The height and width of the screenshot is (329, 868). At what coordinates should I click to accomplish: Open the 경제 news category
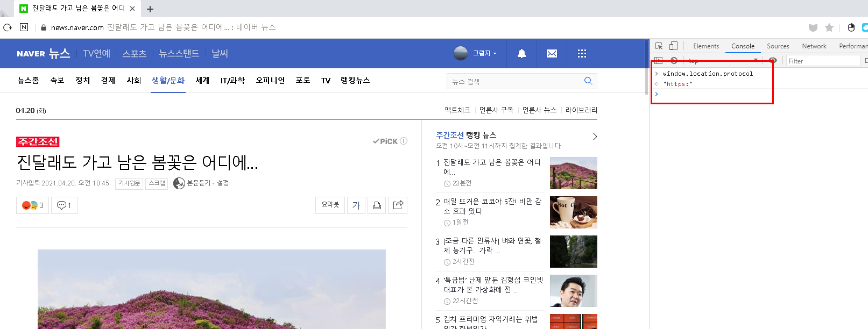tap(108, 81)
